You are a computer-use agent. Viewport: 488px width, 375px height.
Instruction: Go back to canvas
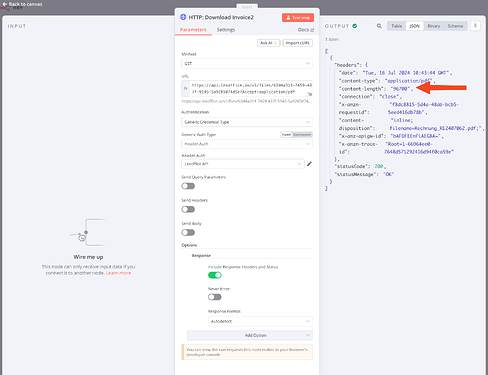(22, 4)
